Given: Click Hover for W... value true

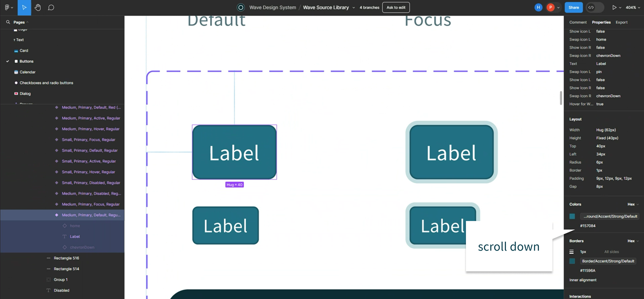Looking at the screenshot, I should pos(600,104).
